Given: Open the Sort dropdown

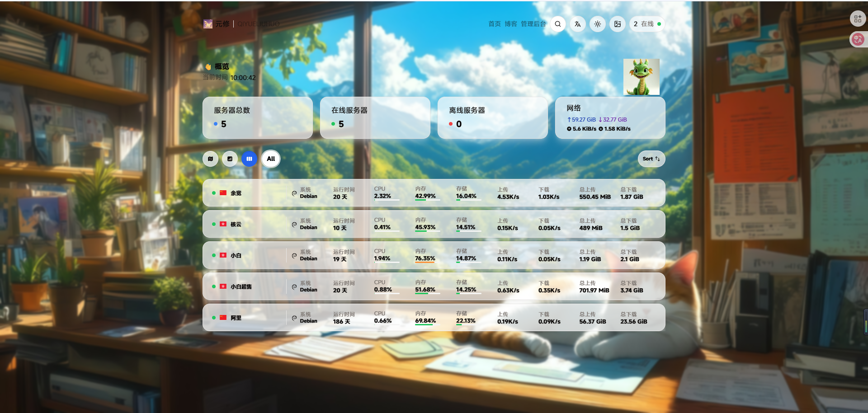Looking at the screenshot, I should pyautogui.click(x=651, y=159).
